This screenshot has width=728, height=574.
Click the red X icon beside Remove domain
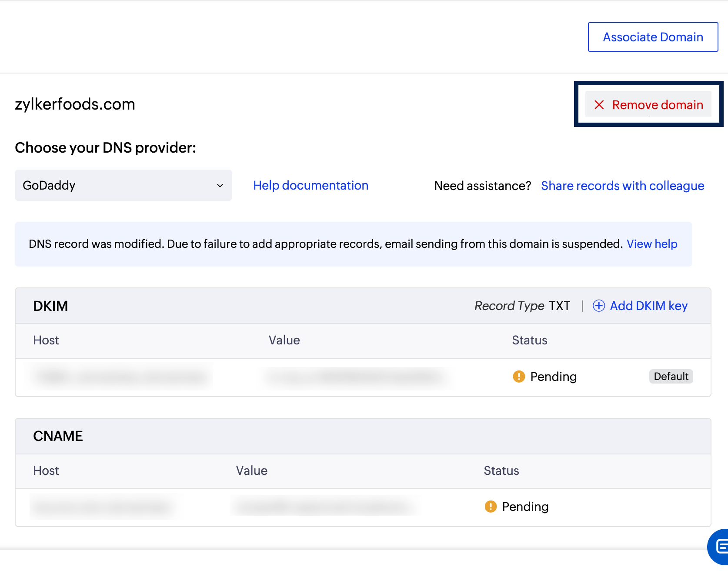pos(600,105)
